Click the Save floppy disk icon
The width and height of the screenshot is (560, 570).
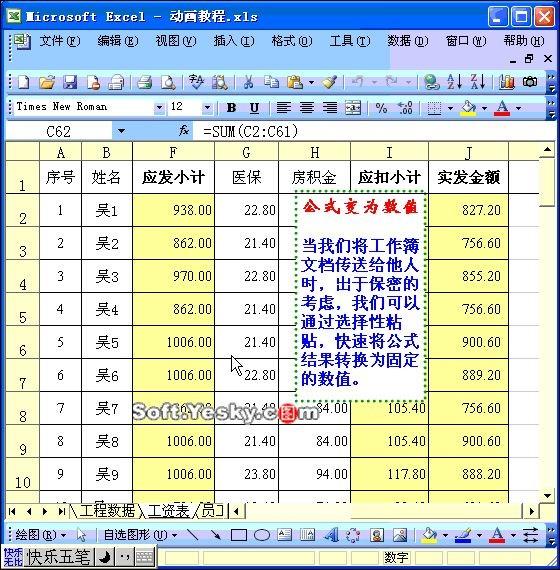70,82
